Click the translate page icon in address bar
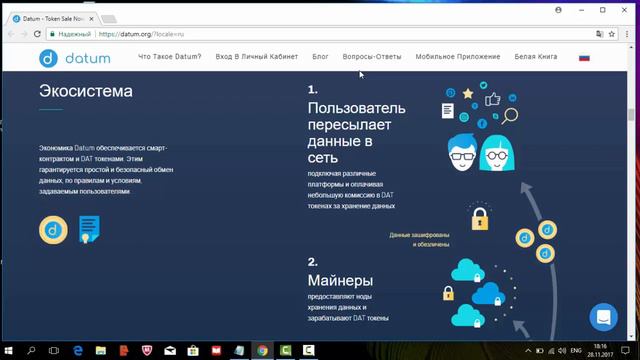This screenshot has width=640, height=360. pos(599,34)
